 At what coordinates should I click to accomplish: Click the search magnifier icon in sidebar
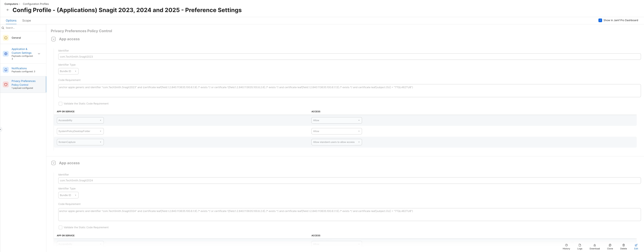pos(3,28)
